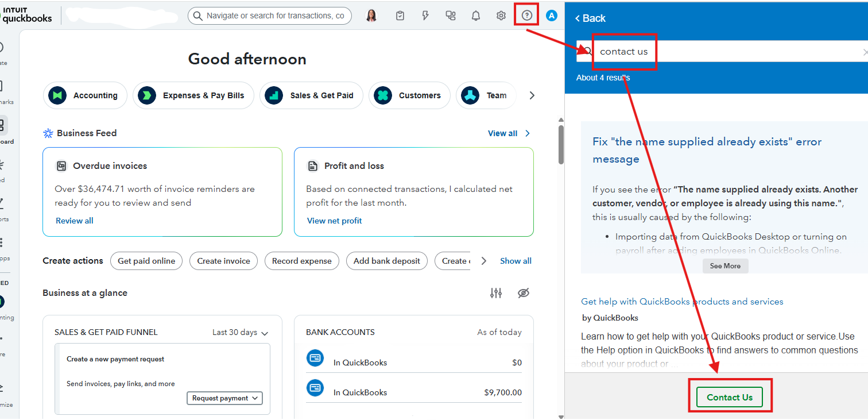
Task: Click the magnifier icon in the top search bar
Action: [197, 16]
